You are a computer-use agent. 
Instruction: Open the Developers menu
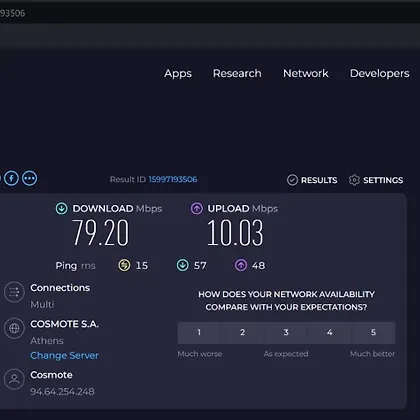pos(380,74)
